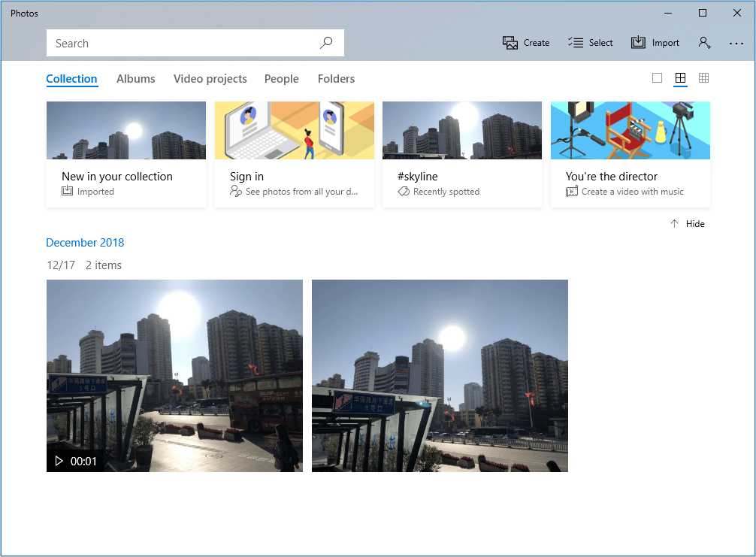Click in the Search text field
This screenshot has height=557, width=756.
180,44
